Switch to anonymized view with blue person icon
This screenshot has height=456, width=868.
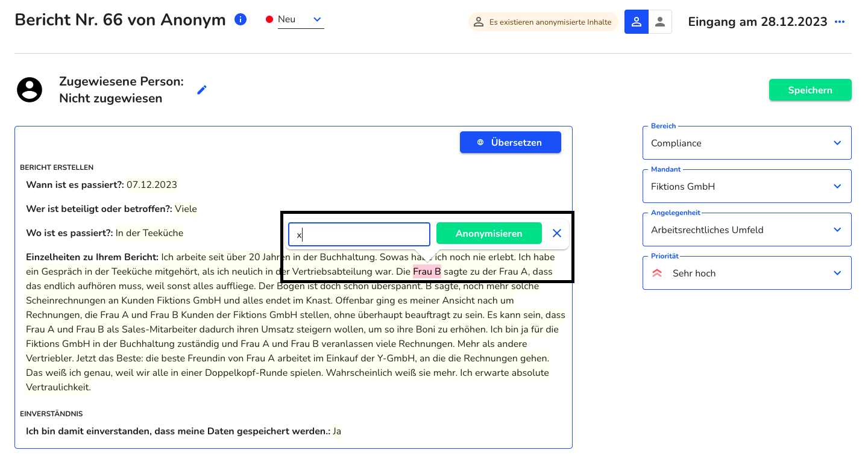click(636, 22)
